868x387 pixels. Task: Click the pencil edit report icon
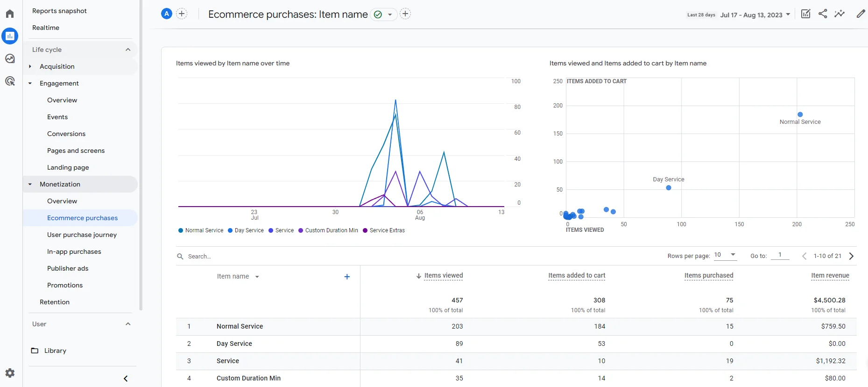pyautogui.click(x=861, y=14)
